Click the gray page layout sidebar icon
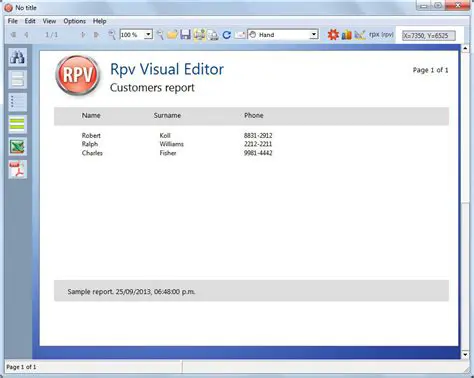Viewport: 474px width, 378px height. coord(17,79)
